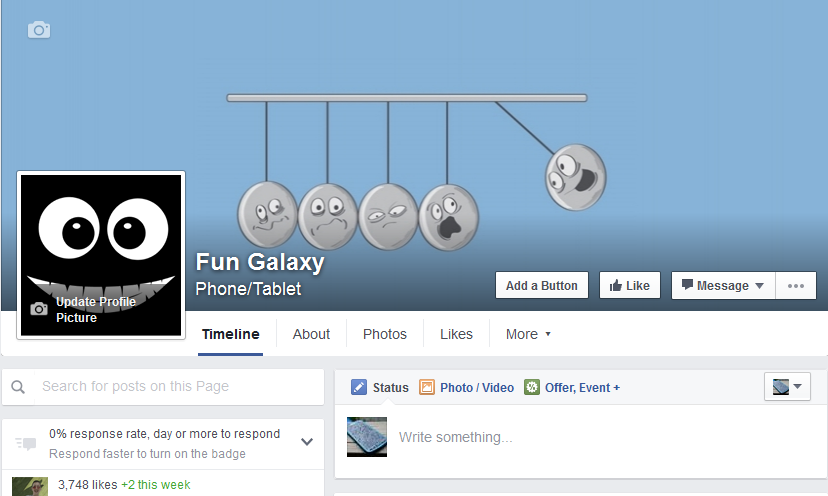Click the magnifier icon in post search

tap(18, 387)
